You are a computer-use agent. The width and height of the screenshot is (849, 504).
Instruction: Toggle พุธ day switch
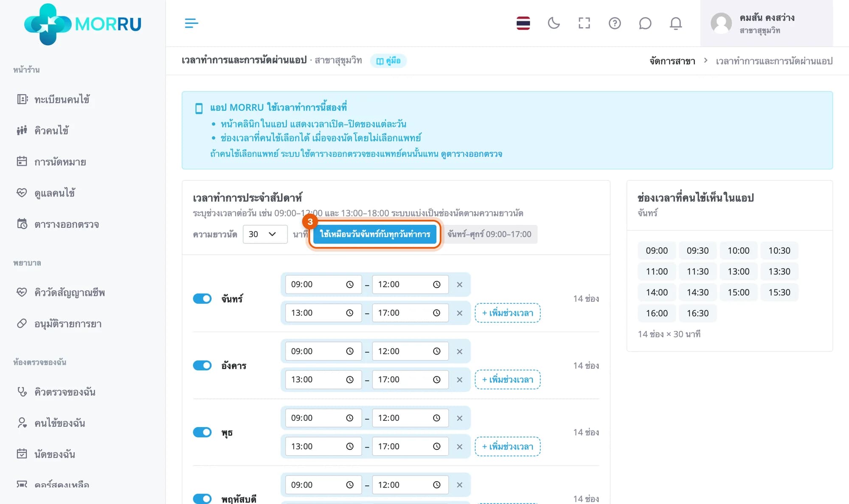click(x=202, y=432)
